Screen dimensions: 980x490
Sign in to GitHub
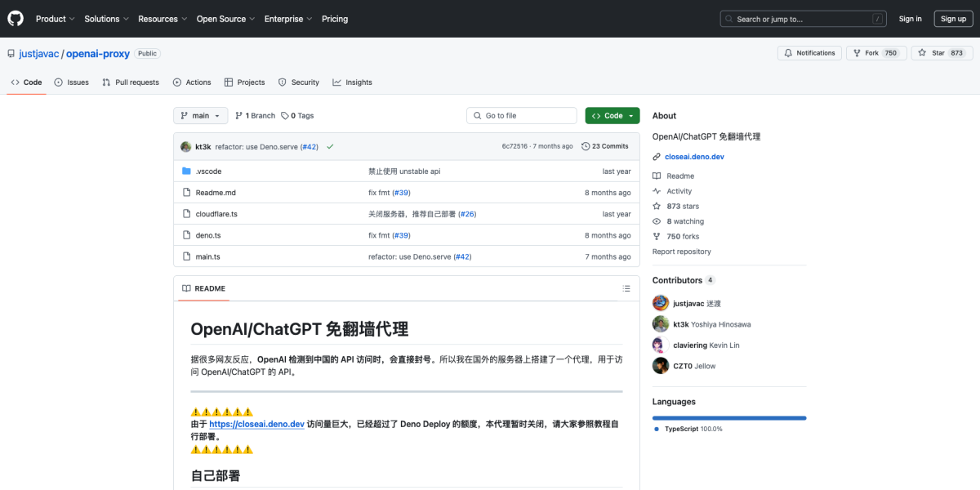pos(910,18)
